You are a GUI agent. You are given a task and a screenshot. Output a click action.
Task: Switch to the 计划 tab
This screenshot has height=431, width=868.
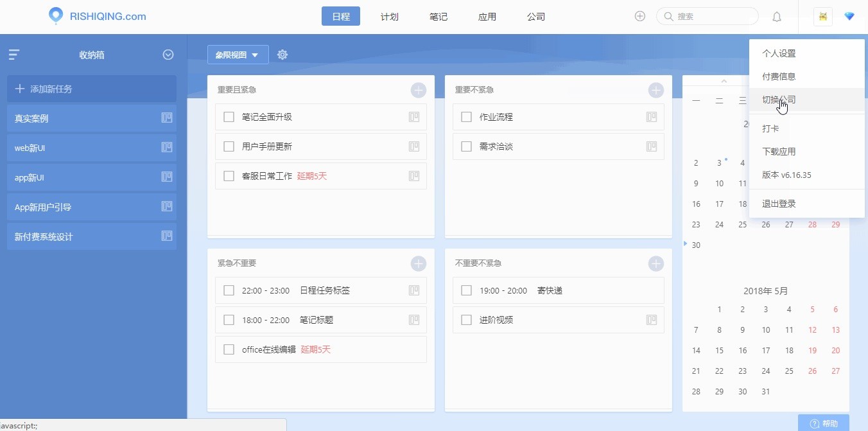390,17
